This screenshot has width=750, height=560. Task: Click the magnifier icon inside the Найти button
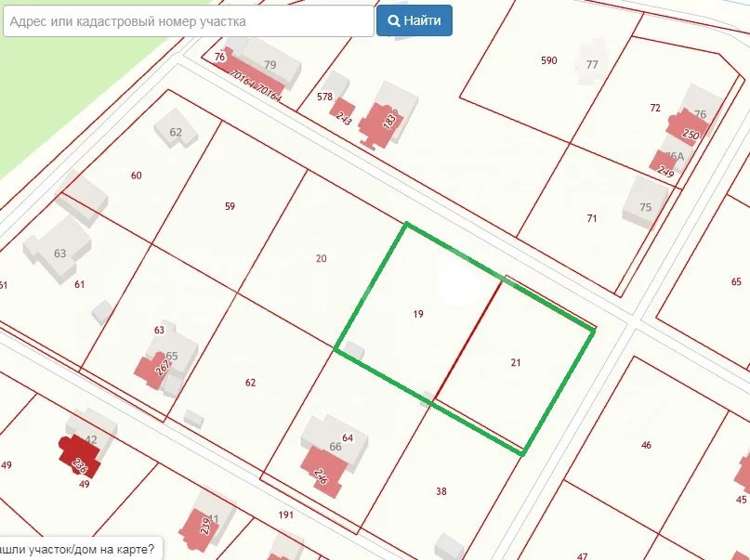point(393,21)
